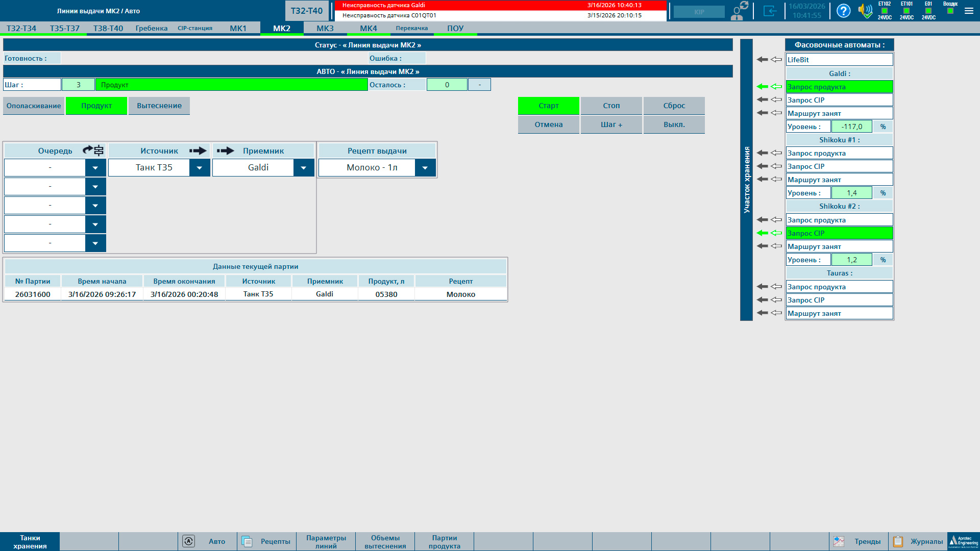Click the Журналы clipboard icon
This screenshot has height=551, width=980.
(x=898, y=541)
